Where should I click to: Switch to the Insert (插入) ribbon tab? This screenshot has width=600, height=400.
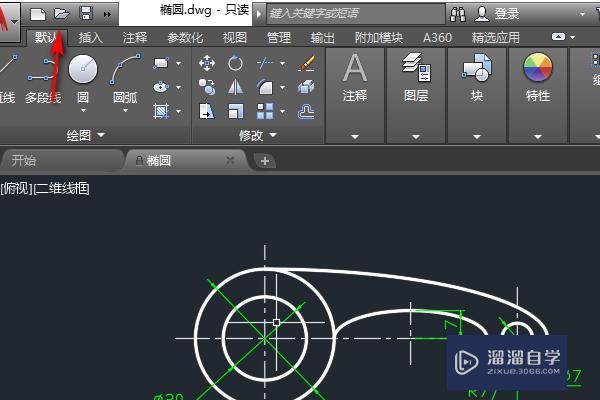91,38
